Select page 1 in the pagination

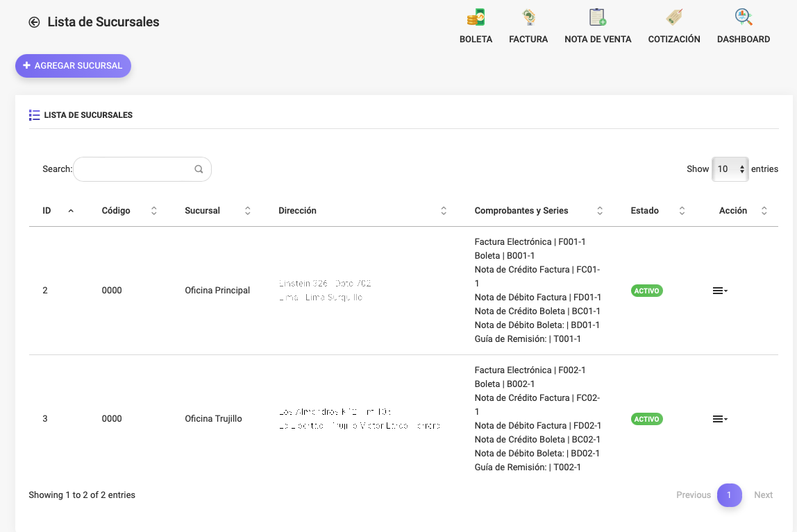coord(729,495)
